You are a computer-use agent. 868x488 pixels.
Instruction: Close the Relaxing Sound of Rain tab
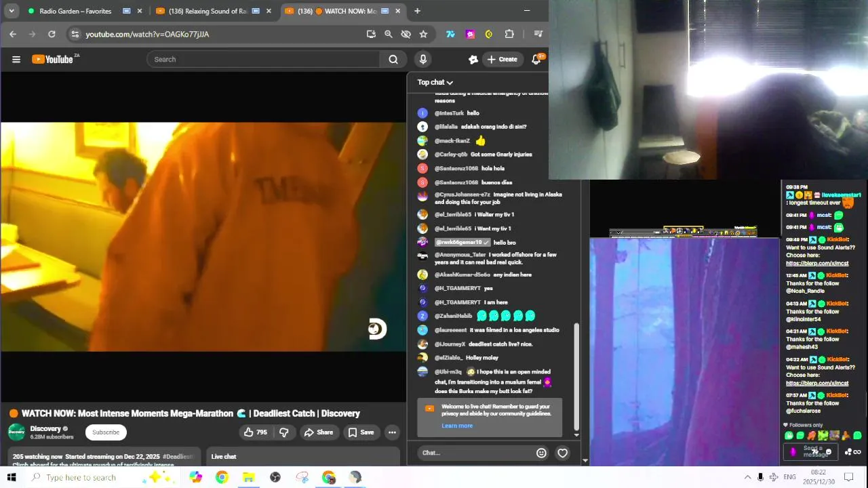tap(269, 11)
